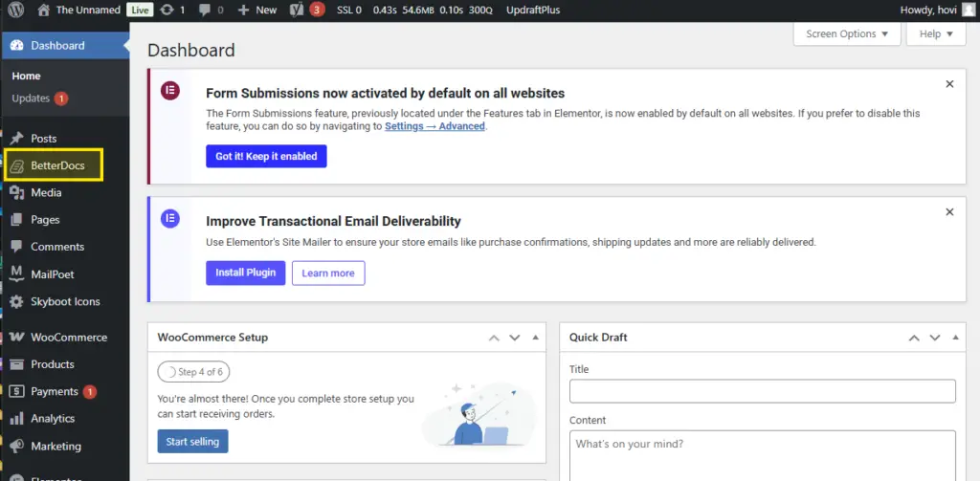Click the Dashboard gauge icon in sidebar
Viewport: 980px width, 481px height.
click(17, 46)
